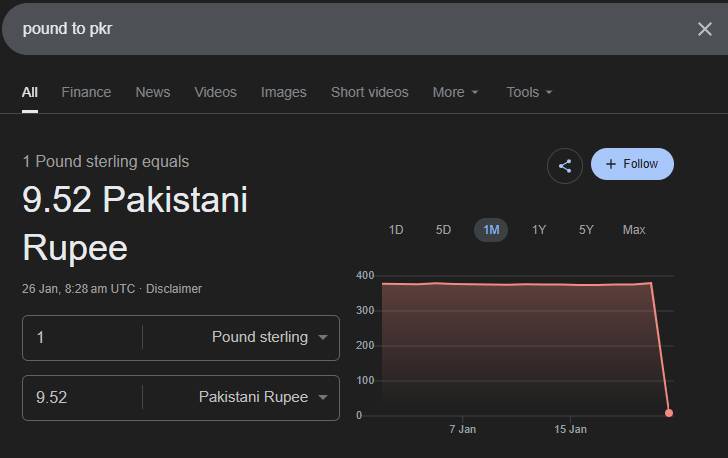The width and height of the screenshot is (728, 458).
Task: Clear the search query with X icon
Action: [704, 29]
